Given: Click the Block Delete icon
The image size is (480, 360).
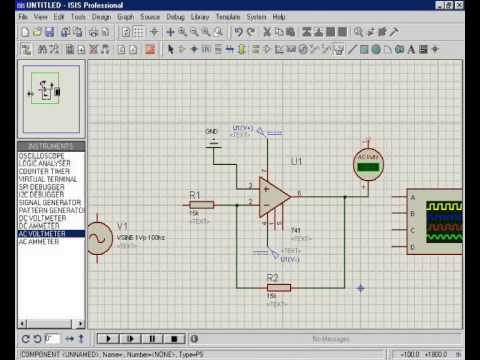Looking at the screenshot, I should [343, 32].
